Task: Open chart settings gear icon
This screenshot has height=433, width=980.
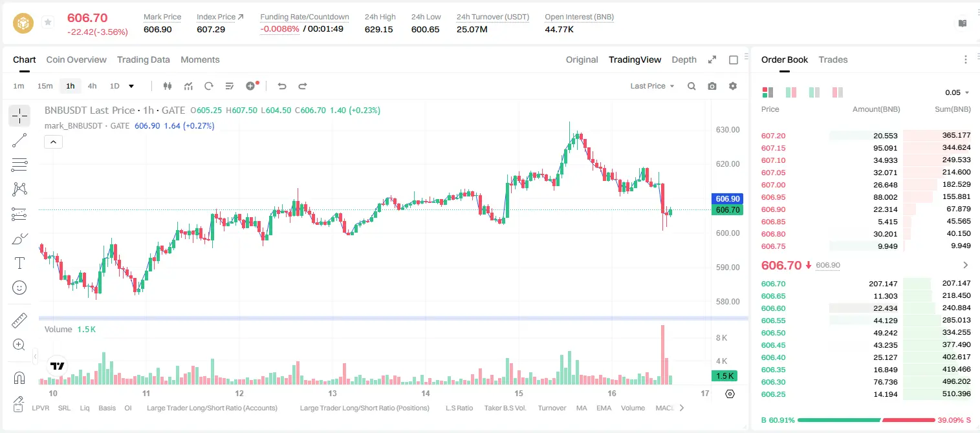Action: click(733, 86)
